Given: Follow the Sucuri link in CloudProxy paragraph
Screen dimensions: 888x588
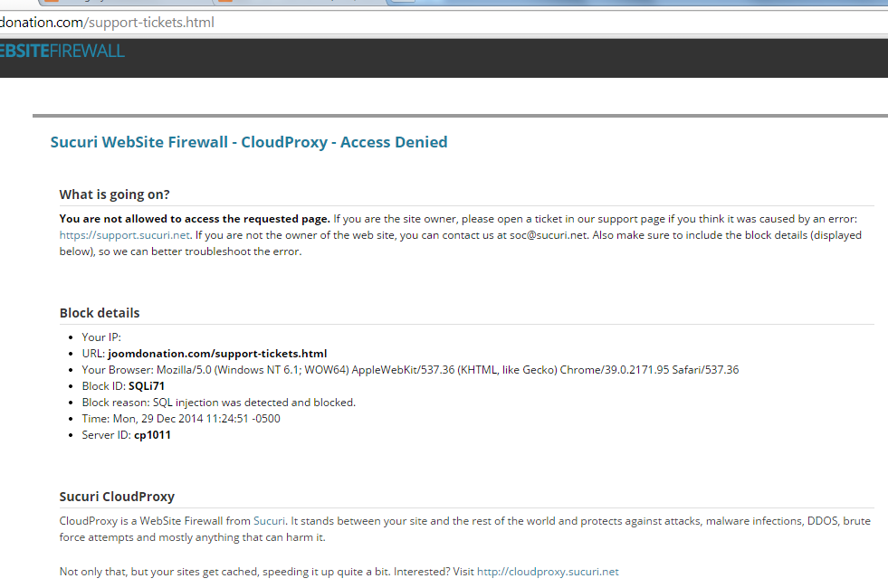Looking at the screenshot, I should point(269,521).
